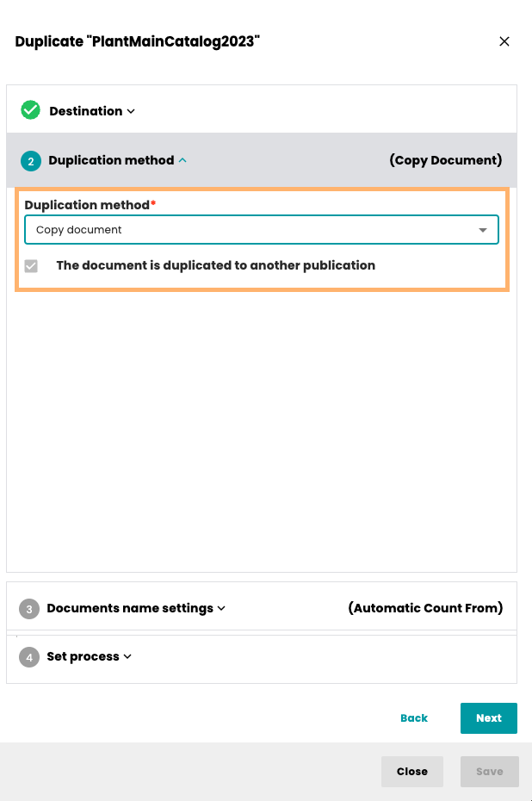Viewport: 532px width, 801px height.
Task: Expand the Destination section
Action: [130, 110]
